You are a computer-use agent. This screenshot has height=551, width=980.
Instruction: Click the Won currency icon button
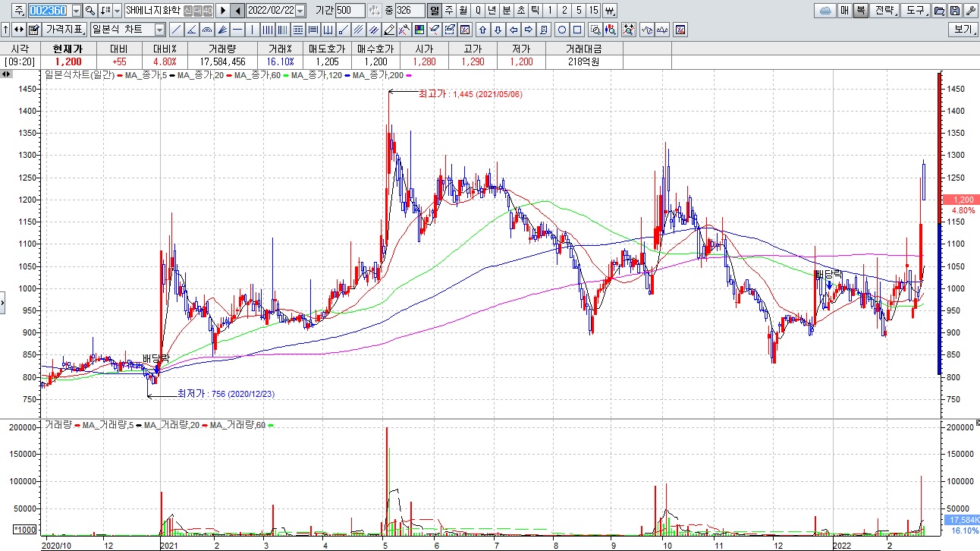[610, 11]
